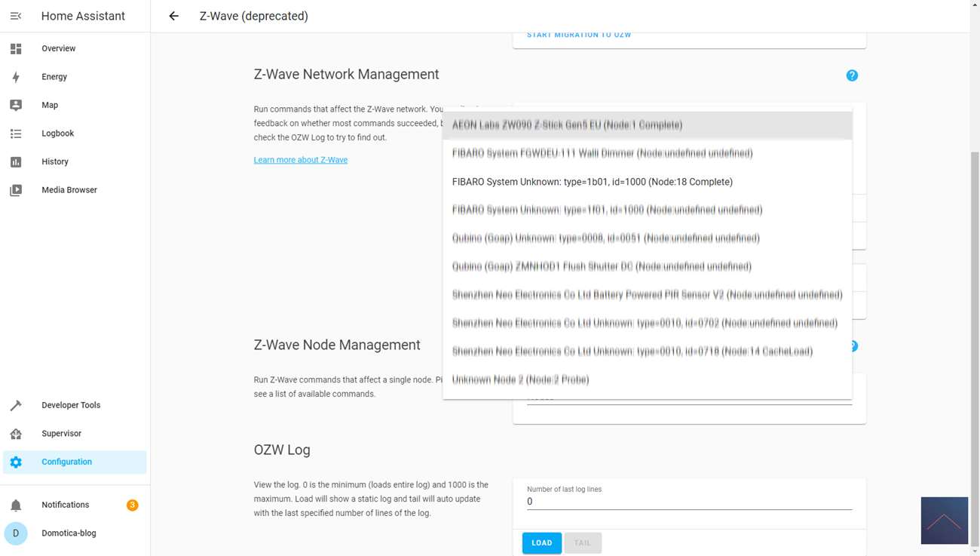980x556 pixels.
Task: Click the Map sidebar icon
Action: point(16,106)
